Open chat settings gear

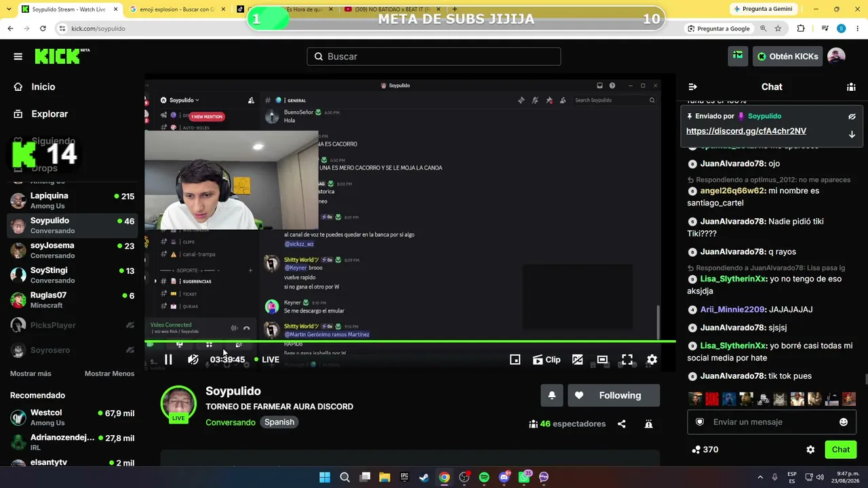click(810, 449)
